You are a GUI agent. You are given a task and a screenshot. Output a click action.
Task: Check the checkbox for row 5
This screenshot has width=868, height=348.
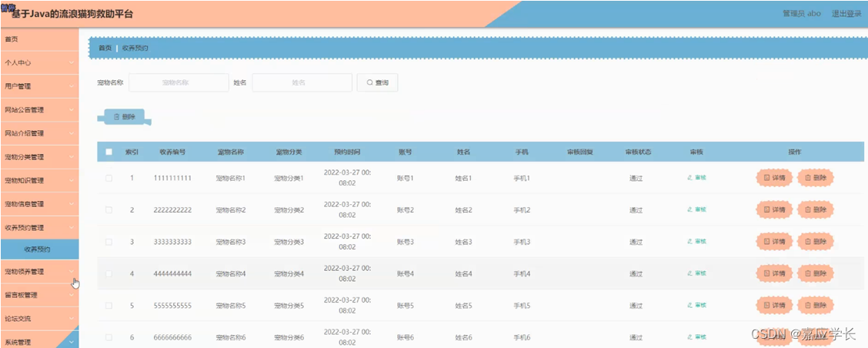point(109,306)
